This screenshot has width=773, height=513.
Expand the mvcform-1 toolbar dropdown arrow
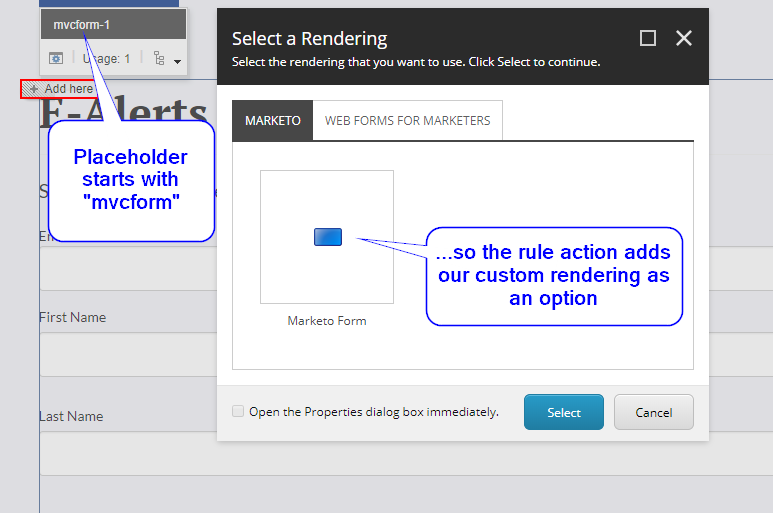tap(177, 62)
